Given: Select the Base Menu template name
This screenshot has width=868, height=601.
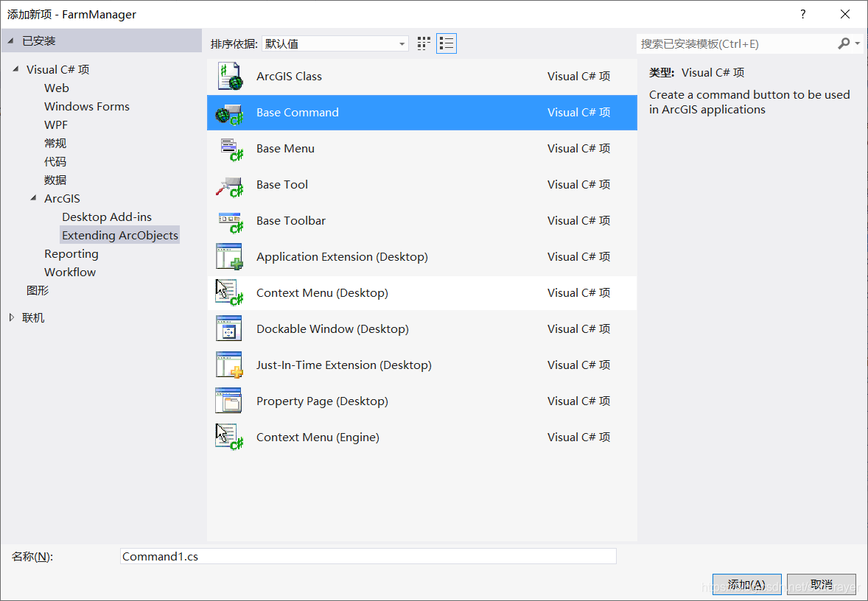Looking at the screenshot, I should tap(285, 149).
